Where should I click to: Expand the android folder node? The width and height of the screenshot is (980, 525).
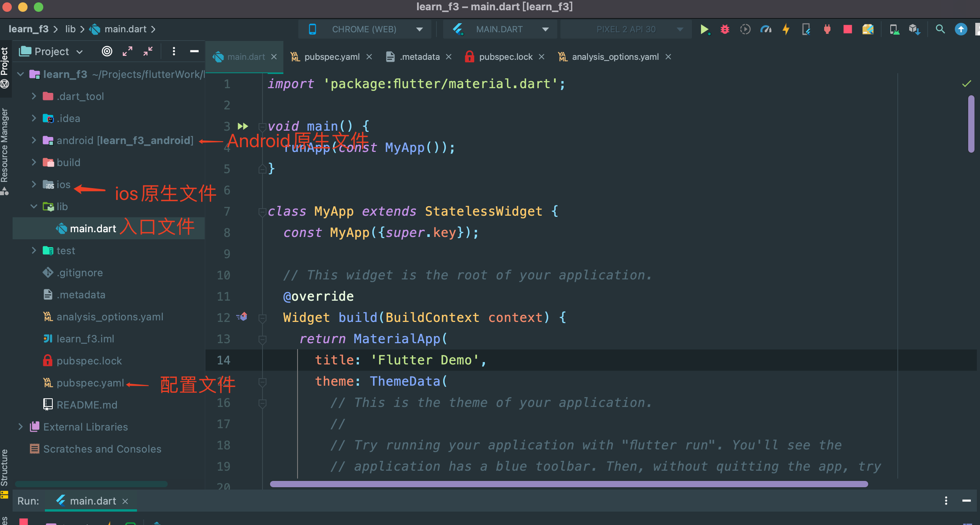coord(34,140)
